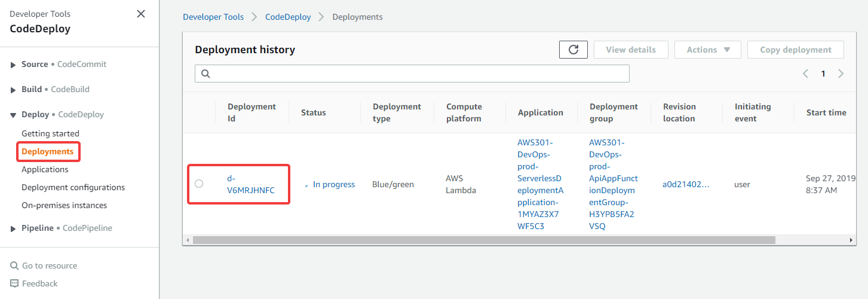Go to previous page arrow

805,74
